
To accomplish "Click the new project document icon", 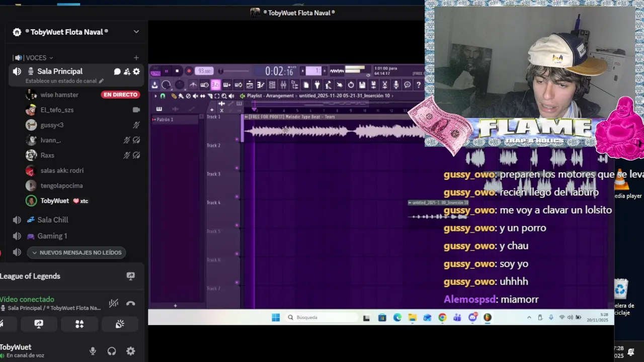I will pos(306,84).
